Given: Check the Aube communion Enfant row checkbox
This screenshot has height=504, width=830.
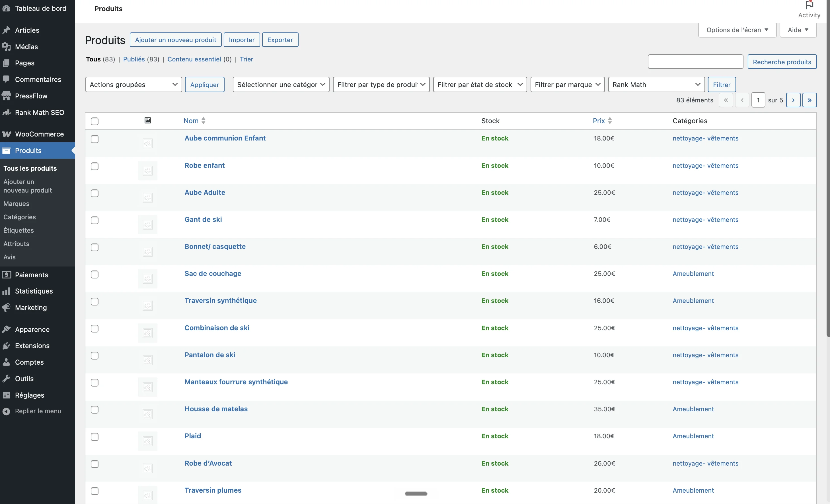Looking at the screenshot, I should click(95, 139).
